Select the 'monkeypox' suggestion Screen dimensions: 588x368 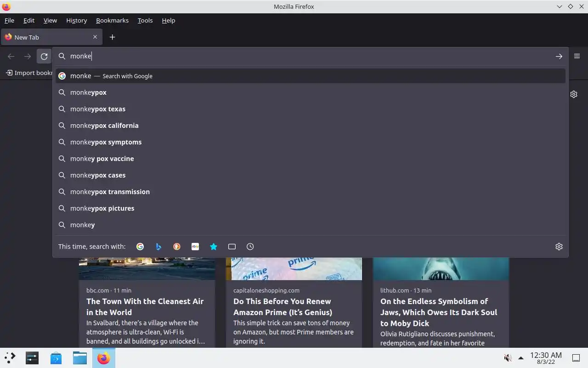point(311,92)
